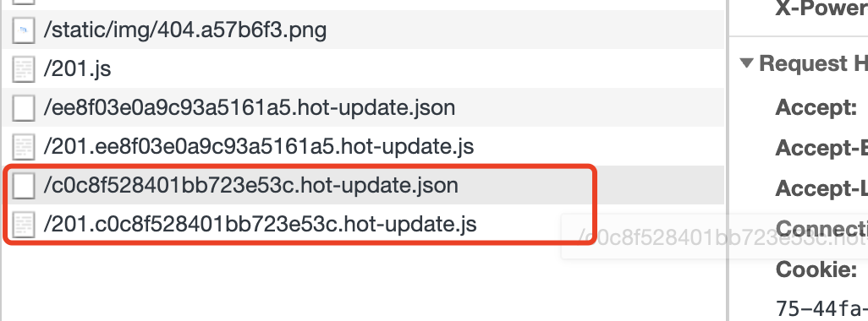Click the Request Headers section title

click(813, 63)
